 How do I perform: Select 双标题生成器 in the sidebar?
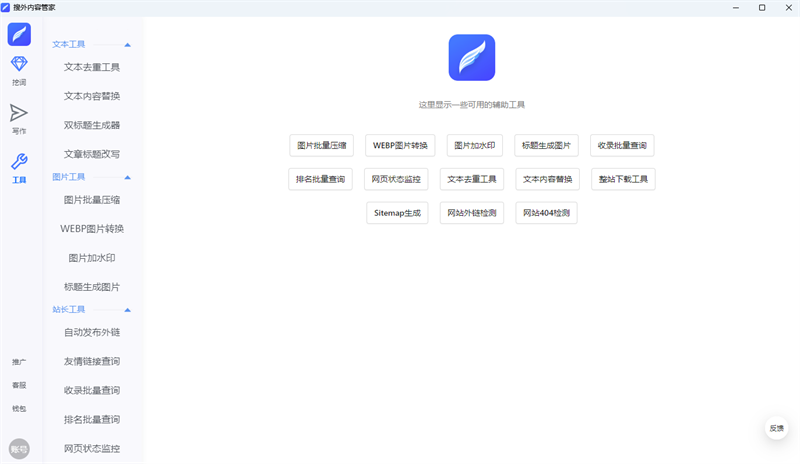(x=92, y=125)
